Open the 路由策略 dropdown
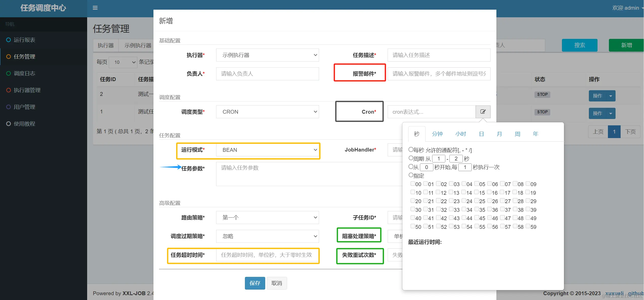This screenshot has height=300, width=644. click(267, 218)
